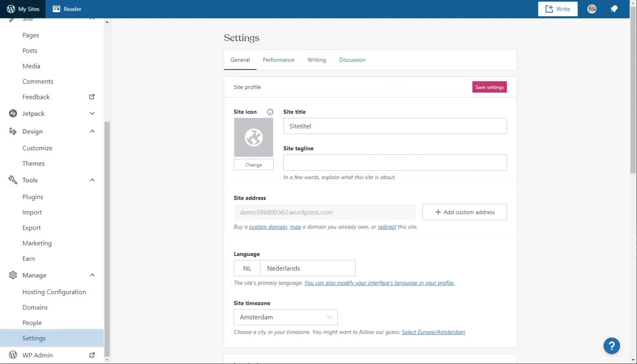Click the Select Europe/Amsterdam link
The image size is (637, 364).
433,332
